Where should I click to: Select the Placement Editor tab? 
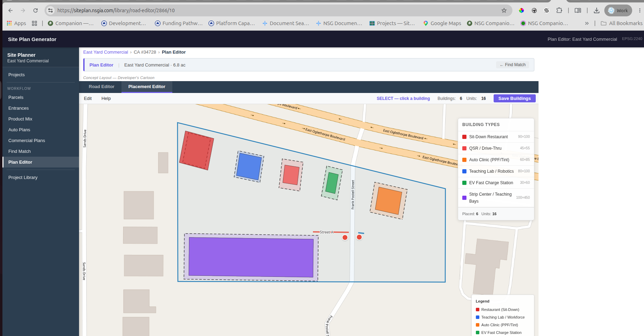tap(147, 87)
